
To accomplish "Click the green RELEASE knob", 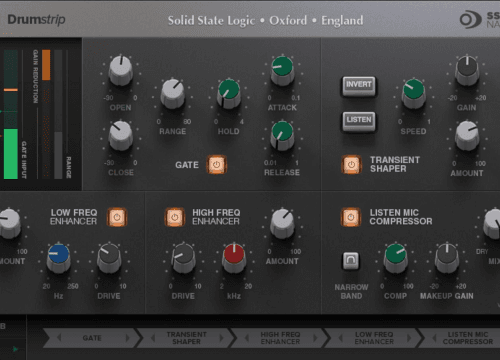I will (282, 135).
